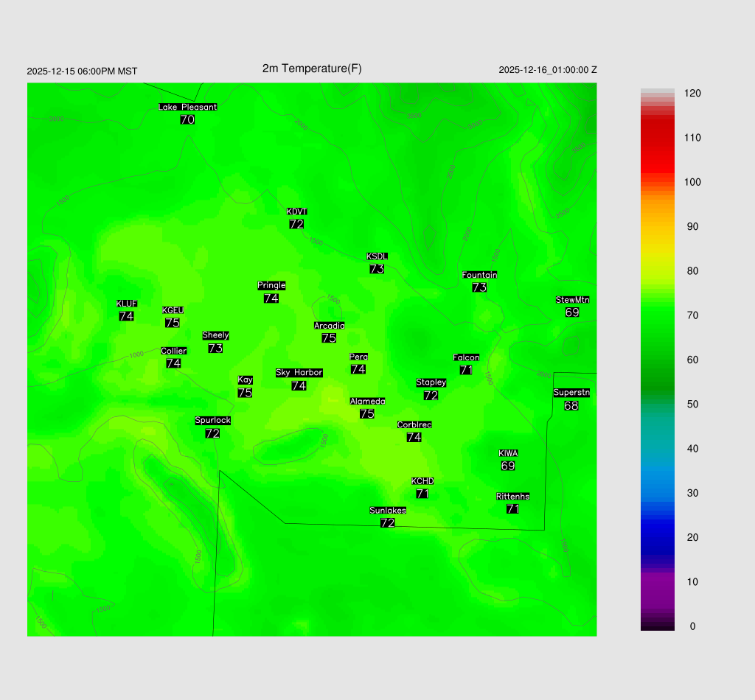This screenshot has height=700, width=755.
Task: Click the Lake Pleasant station label
Action: [x=187, y=107]
